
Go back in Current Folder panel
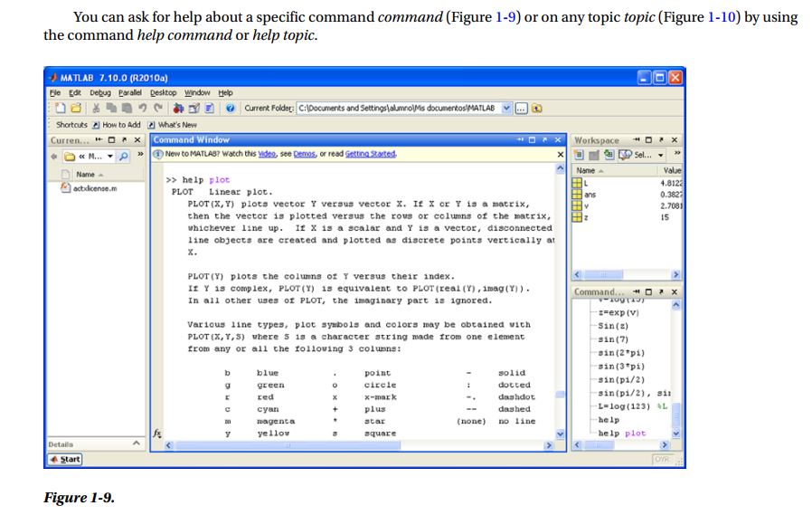tap(53, 156)
